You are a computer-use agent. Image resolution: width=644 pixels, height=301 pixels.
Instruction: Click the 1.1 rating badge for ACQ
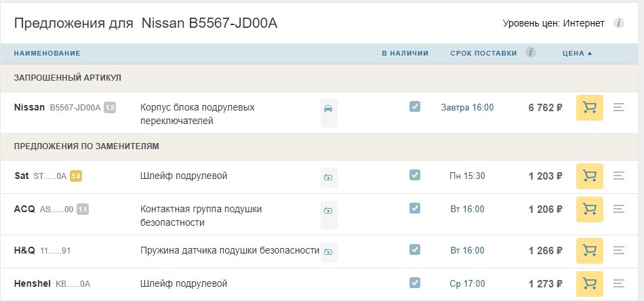pos(83,209)
